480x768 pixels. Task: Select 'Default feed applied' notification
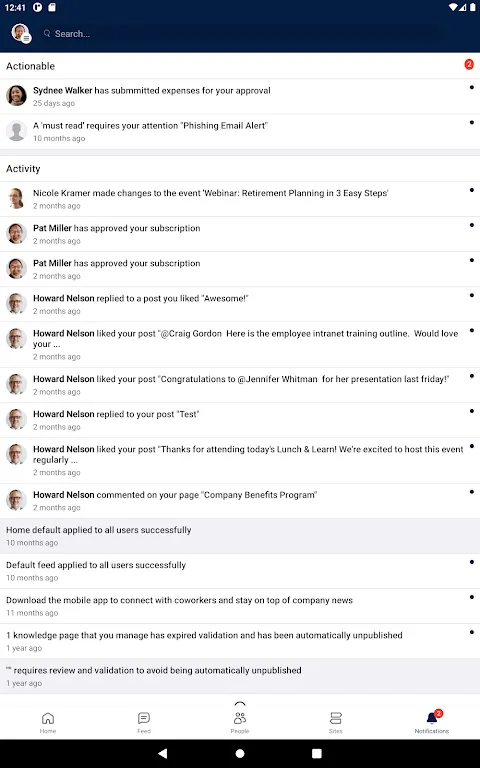(x=240, y=571)
